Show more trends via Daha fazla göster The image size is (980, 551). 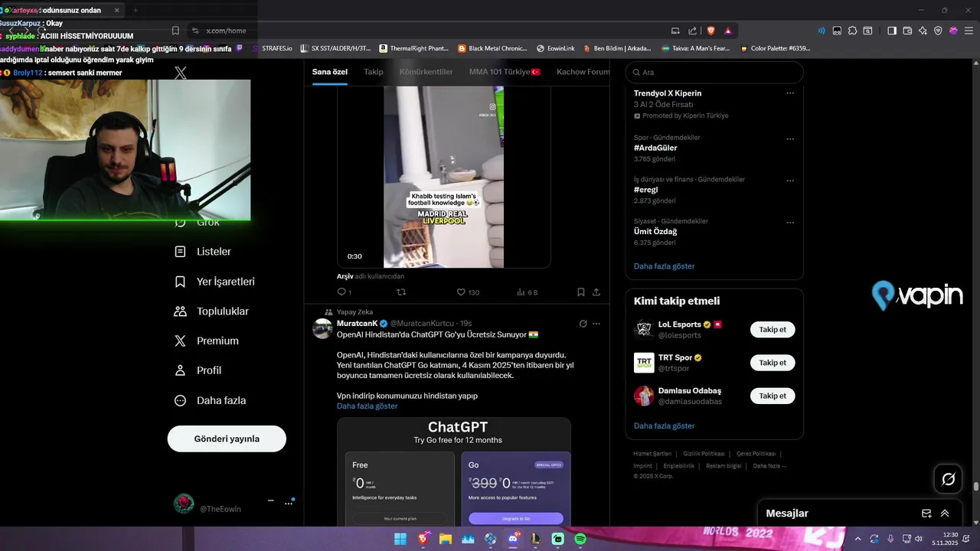click(664, 266)
